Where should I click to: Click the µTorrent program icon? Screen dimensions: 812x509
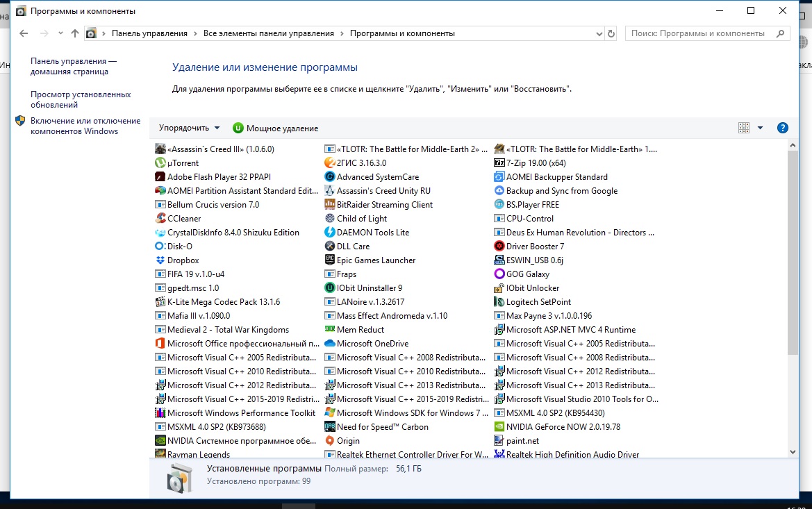coord(160,162)
